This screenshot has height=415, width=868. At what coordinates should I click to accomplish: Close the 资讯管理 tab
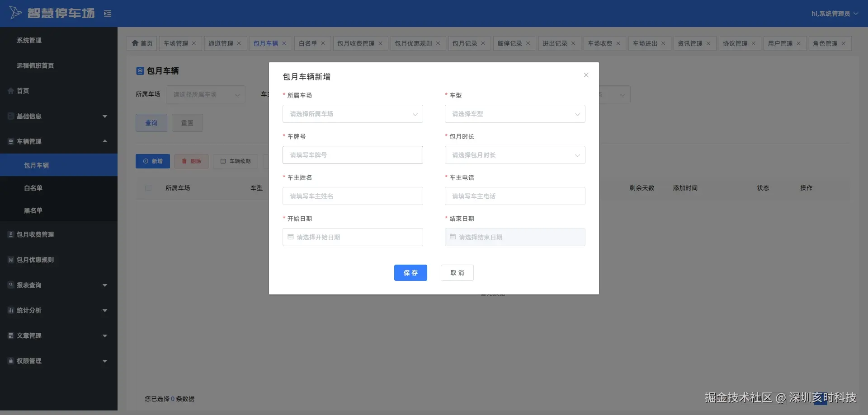pos(708,43)
